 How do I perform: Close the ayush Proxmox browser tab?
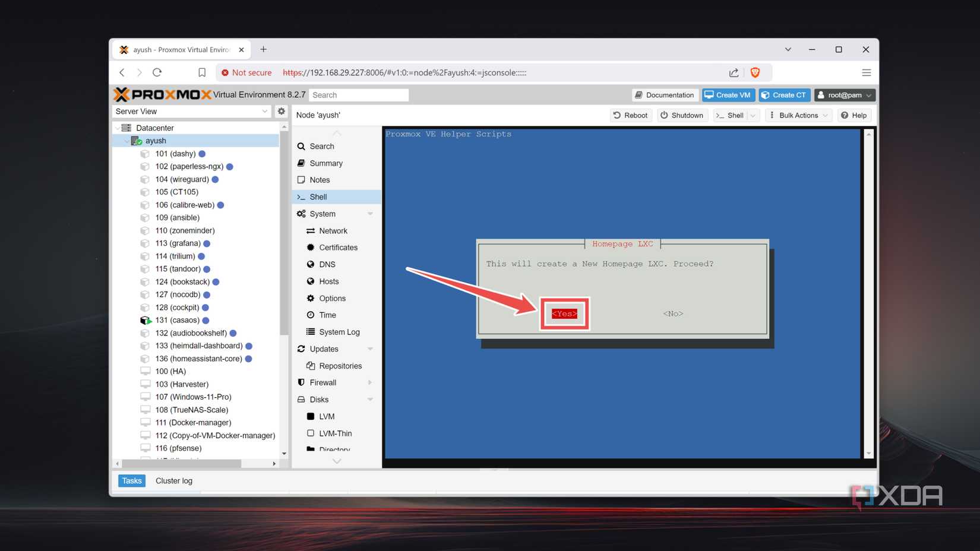241,50
